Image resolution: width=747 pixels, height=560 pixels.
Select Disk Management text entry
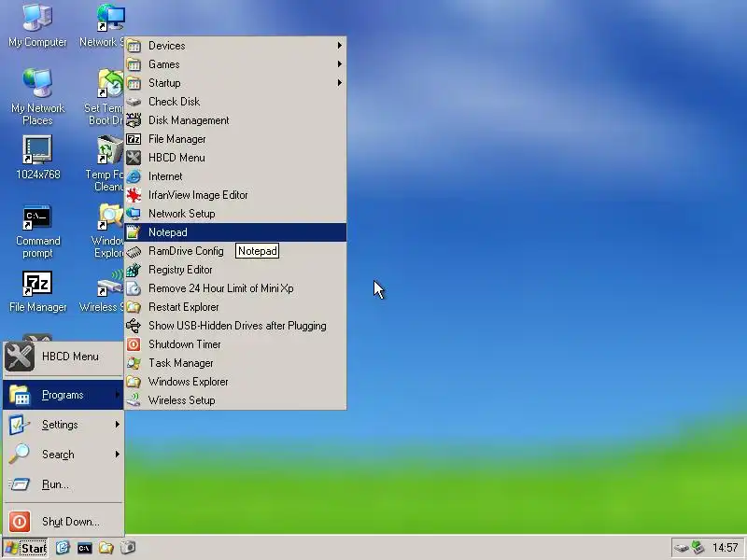(x=189, y=120)
